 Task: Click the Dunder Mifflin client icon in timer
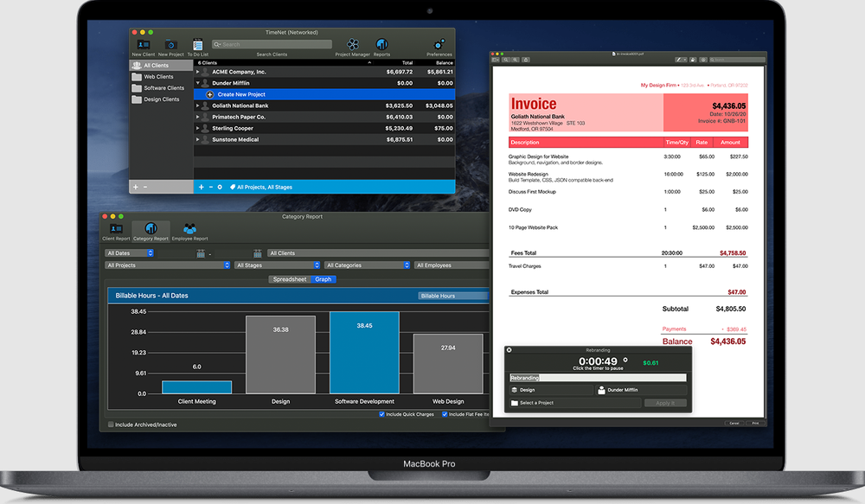point(601,390)
